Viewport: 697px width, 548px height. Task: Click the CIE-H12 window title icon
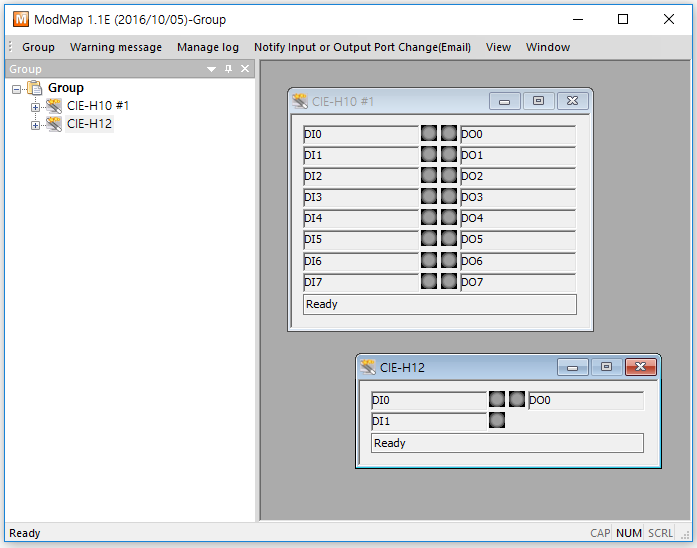pyautogui.click(x=368, y=367)
